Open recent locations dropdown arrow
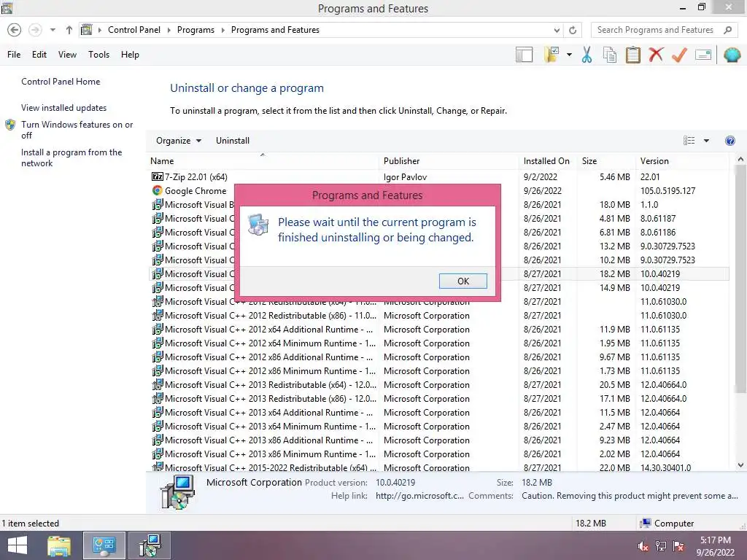This screenshot has width=747, height=560. pyautogui.click(x=53, y=30)
